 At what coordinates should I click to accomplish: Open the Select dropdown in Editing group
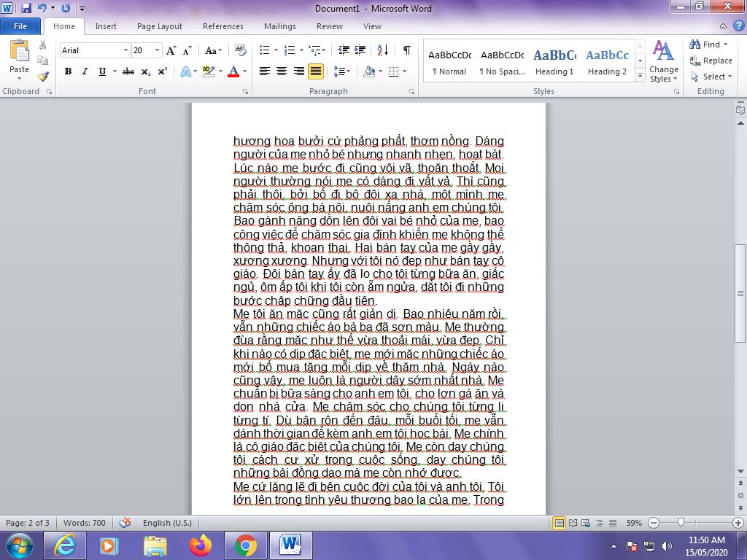[x=711, y=77]
